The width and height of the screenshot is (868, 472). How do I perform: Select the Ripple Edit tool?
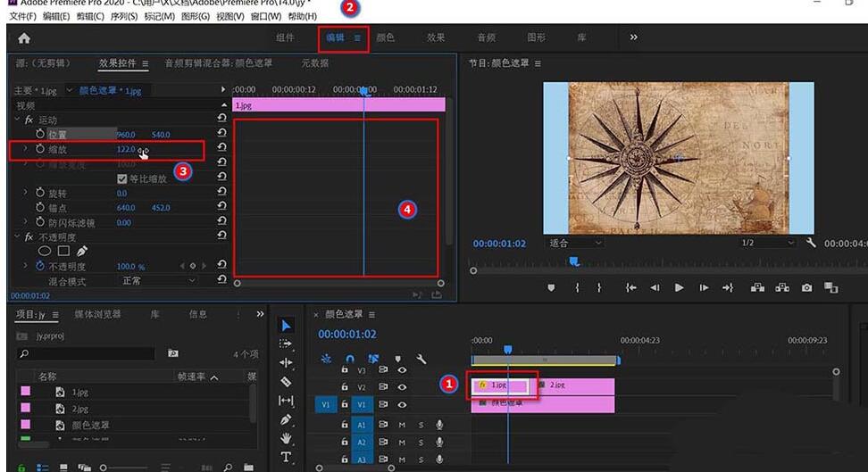click(286, 362)
